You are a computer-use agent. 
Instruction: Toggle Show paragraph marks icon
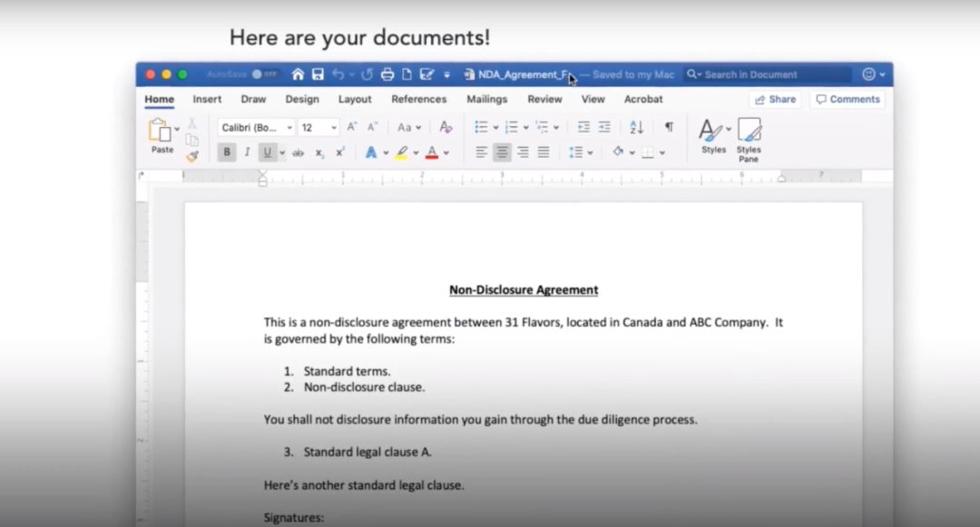click(x=669, y=127)
